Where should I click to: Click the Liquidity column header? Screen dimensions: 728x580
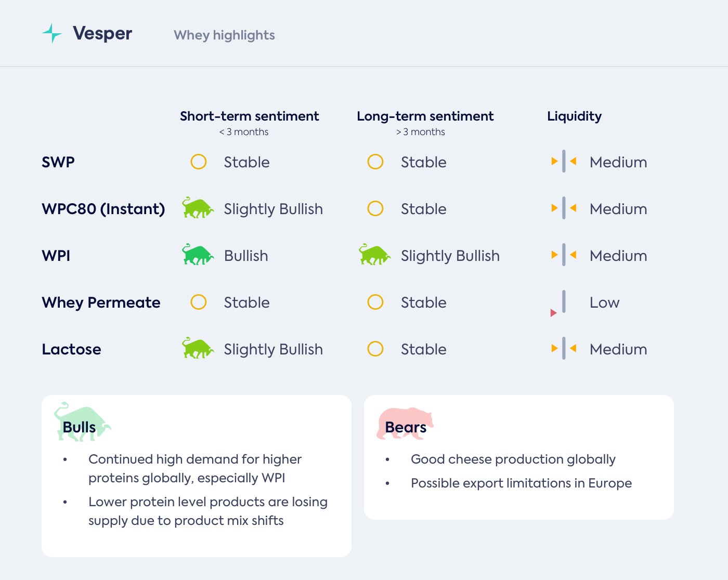pyautogui.click(x=574, y=116)
